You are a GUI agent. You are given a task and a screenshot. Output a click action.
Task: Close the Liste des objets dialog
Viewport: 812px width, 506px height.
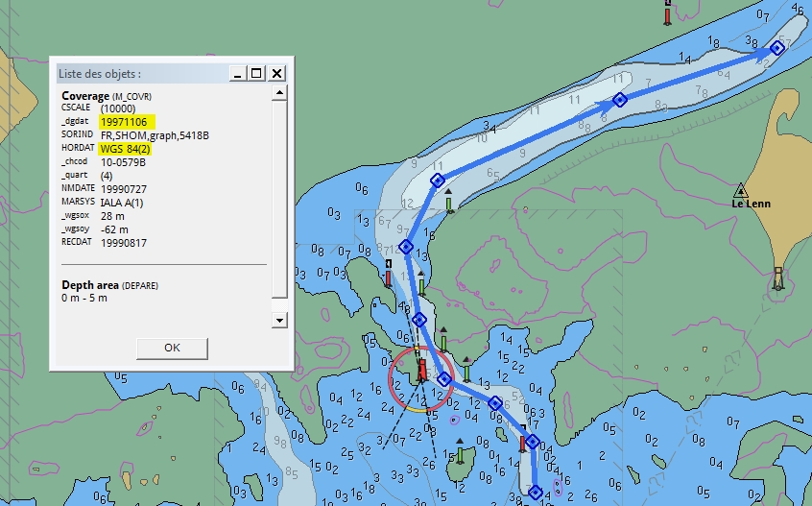coord(276,73)
